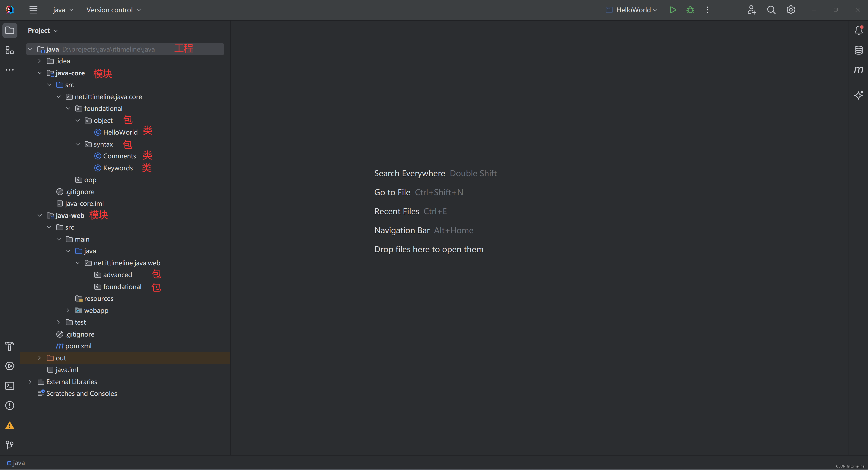Open the Structure tool window icon
868x470 pixels.
click(10, 50)
